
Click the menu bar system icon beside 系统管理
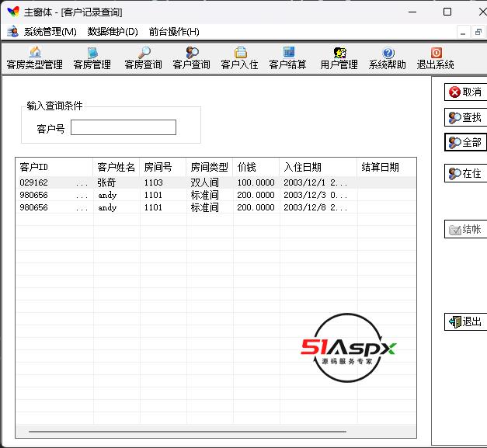click(12, 32)
